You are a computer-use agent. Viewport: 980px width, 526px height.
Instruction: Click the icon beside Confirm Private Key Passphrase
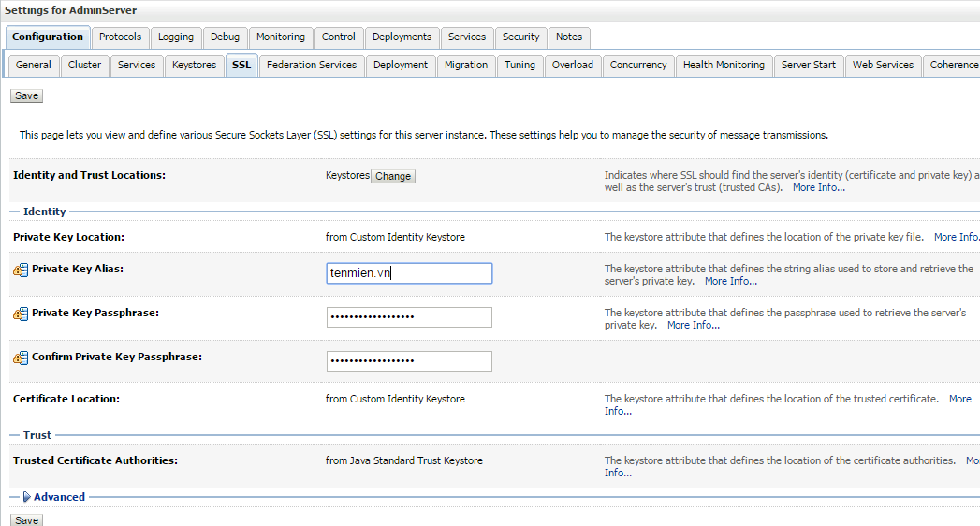point(21,358)
